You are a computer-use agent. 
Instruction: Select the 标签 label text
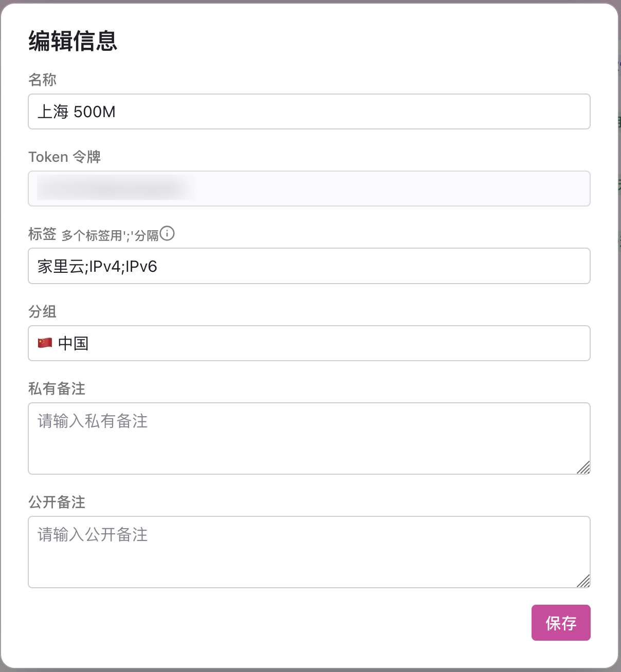click(42, 234)
